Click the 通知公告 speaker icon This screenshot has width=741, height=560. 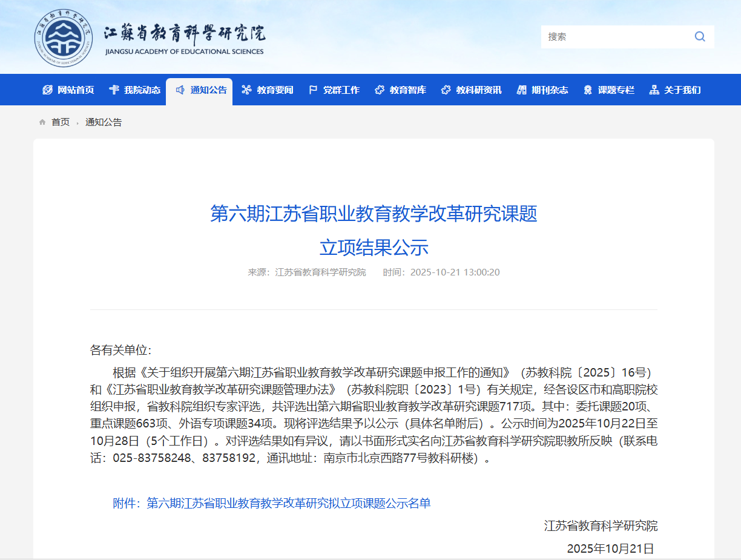click(x=180, y=90)
